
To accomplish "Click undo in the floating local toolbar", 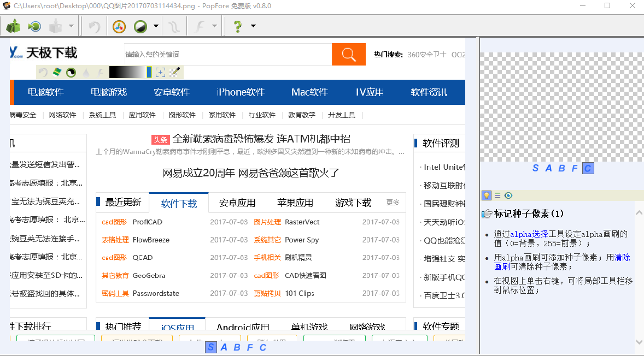I will tap(43, 73).
